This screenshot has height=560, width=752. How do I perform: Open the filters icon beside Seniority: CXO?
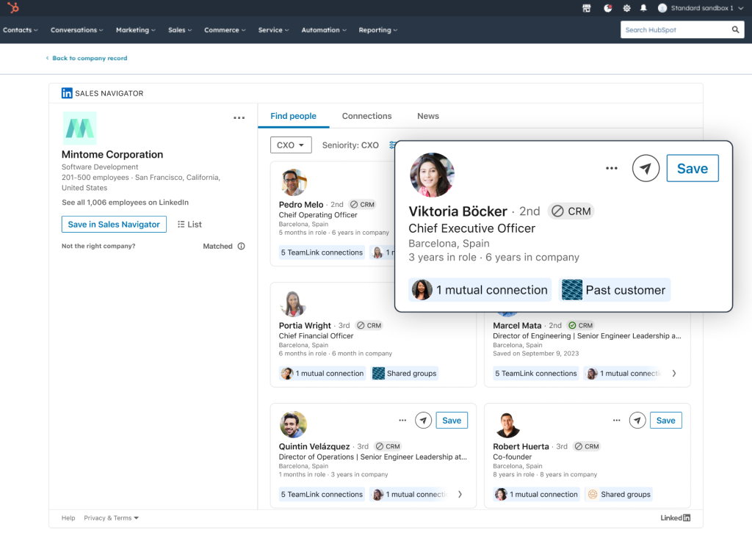pyautogui.click(x=393, y=145)
